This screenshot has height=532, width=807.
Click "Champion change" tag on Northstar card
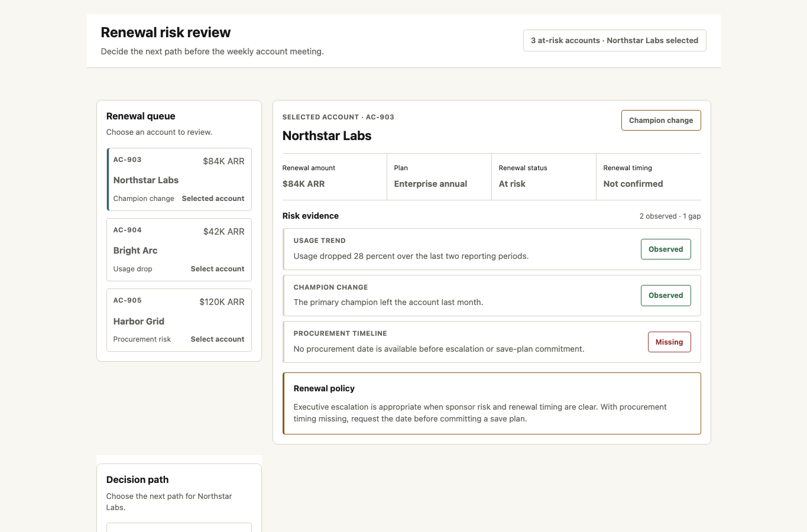pos(144,199)
